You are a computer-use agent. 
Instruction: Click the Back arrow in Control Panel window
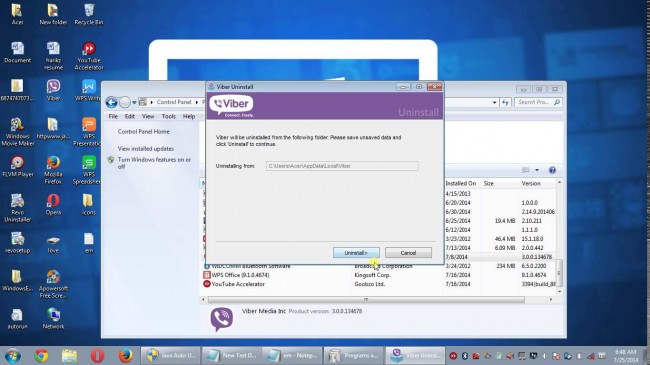[111, 102]
